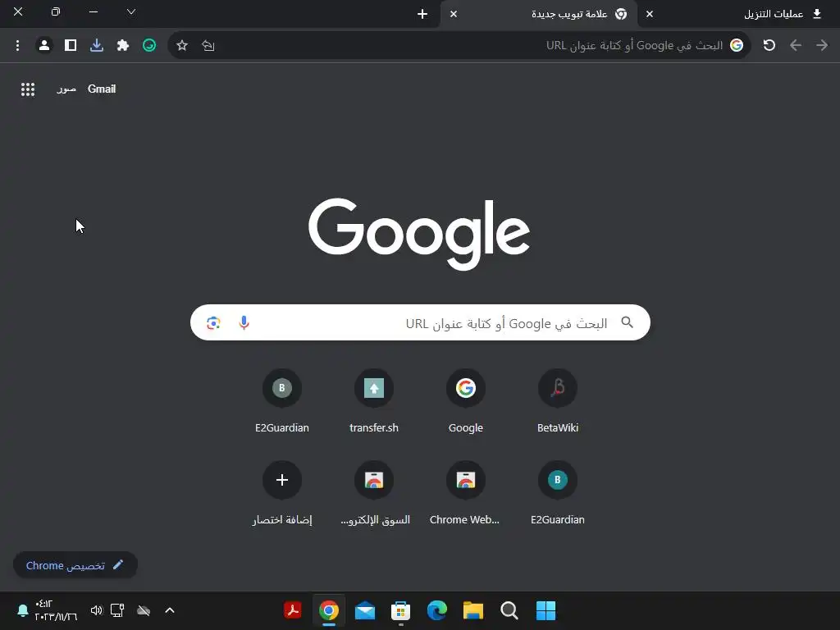The height and width of the screenshot is (630, 840).
Task: Open Microsoft Store from the taskbar
Action: pyautogui.click(x=400, y=610)
